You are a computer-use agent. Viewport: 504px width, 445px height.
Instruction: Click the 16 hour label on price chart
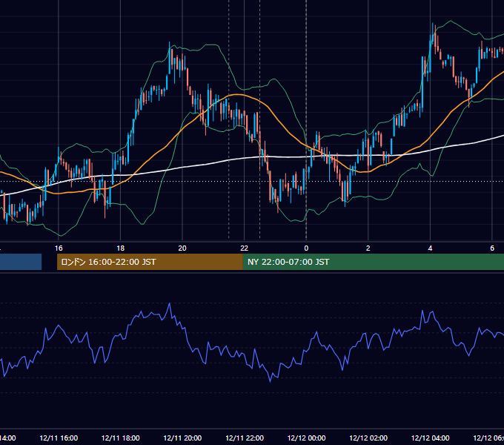[x=59, y=248]
